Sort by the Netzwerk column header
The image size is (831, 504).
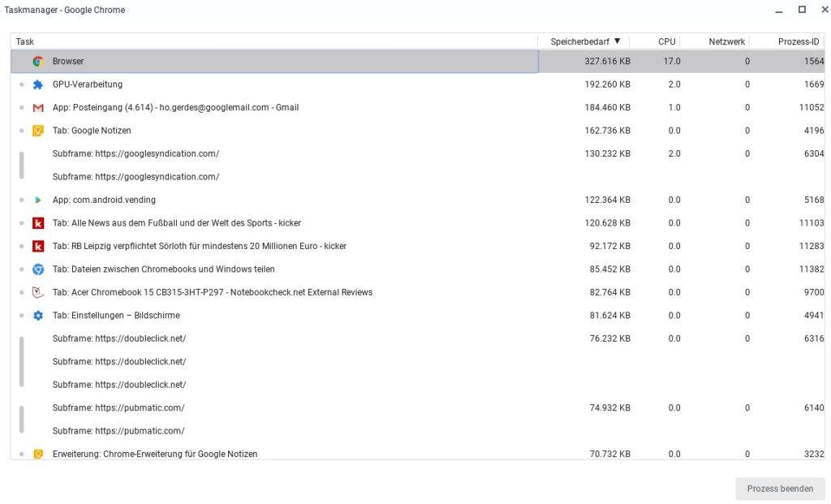tap(726, 41)
